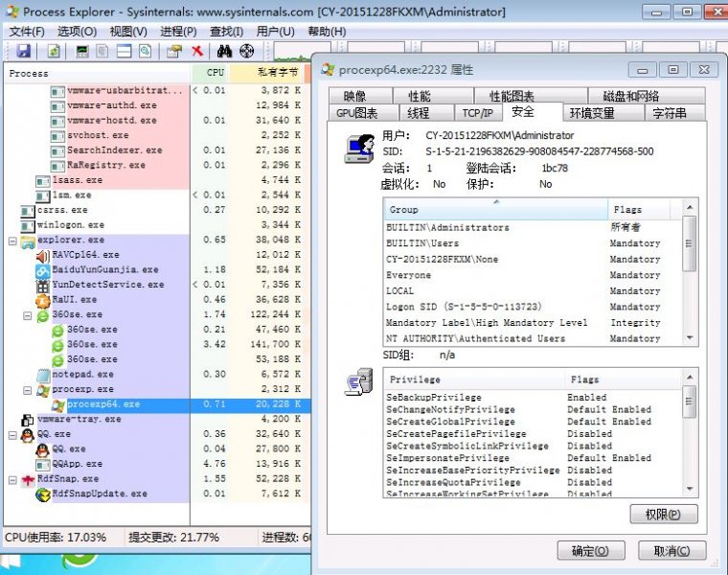Click the parent 360se.exe browser icon
728x575 pixels.
tap(43, 315)
